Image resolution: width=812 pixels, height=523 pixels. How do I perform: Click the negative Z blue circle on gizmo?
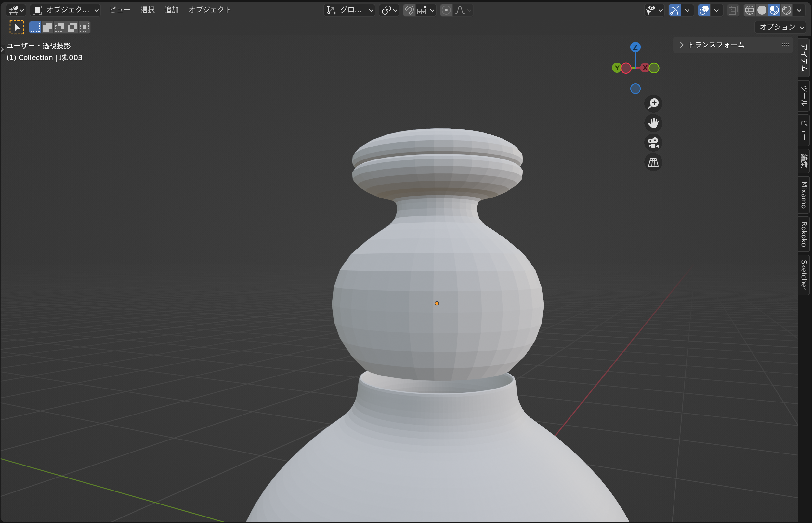coord(635,89)
